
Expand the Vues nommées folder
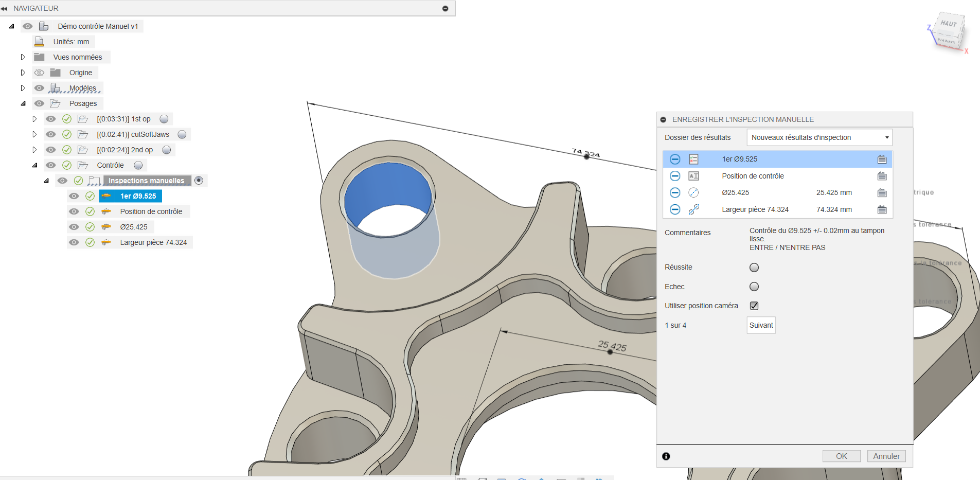pyautogui.click(x=23, y=57)
